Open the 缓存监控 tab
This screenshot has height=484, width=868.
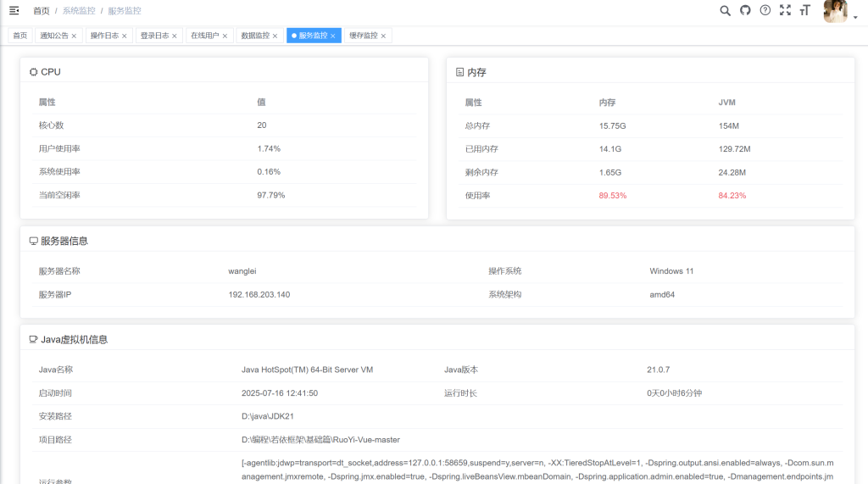363,36
